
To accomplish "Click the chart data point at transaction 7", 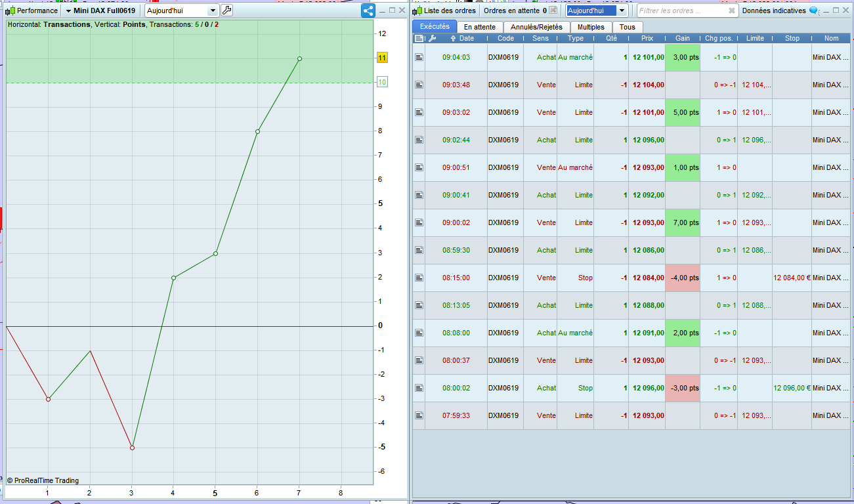I will (299, 58).
